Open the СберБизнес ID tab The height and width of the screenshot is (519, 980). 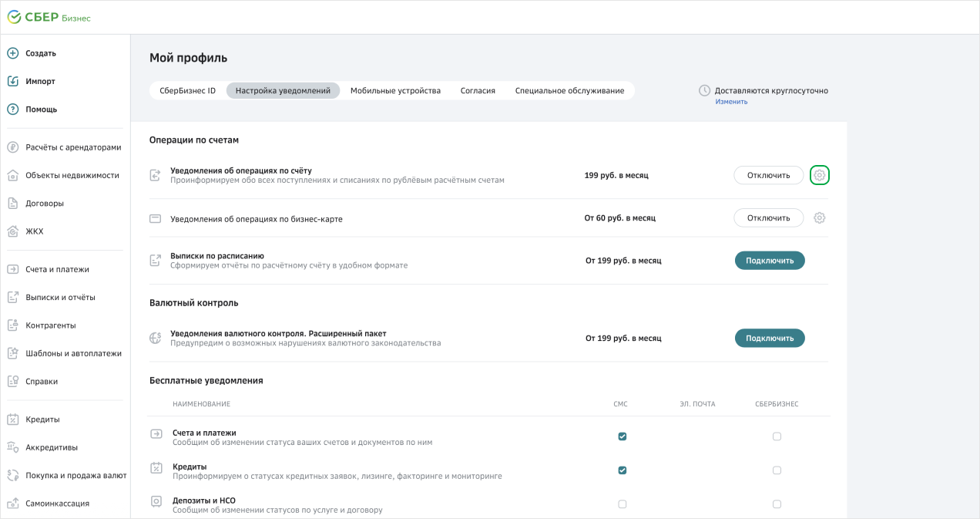(x=187, y=90)
